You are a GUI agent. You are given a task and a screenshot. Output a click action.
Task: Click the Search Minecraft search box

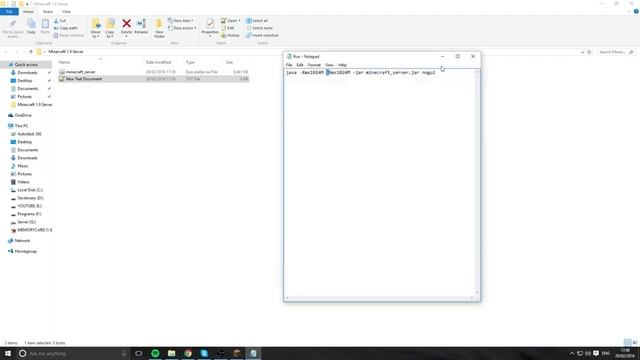pyautogui.click(x=616, y=52)
